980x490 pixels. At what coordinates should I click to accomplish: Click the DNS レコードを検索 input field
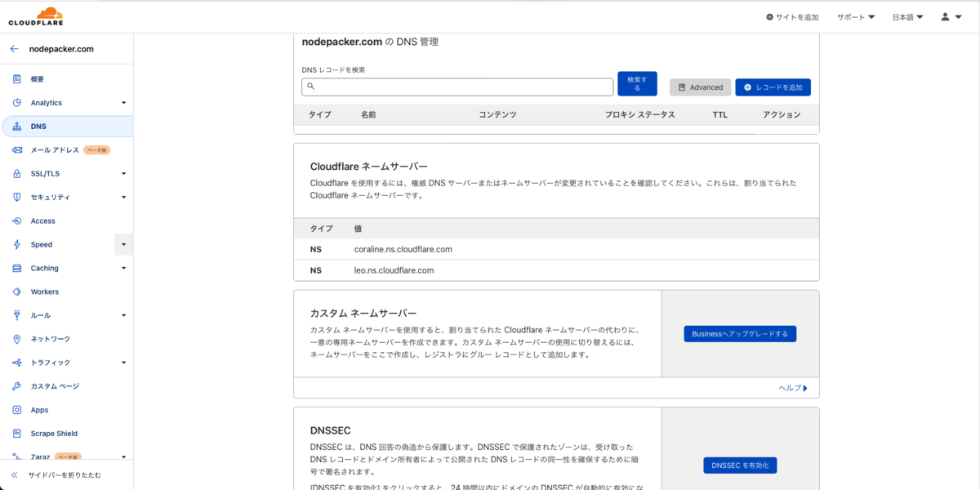pos(457,87)
